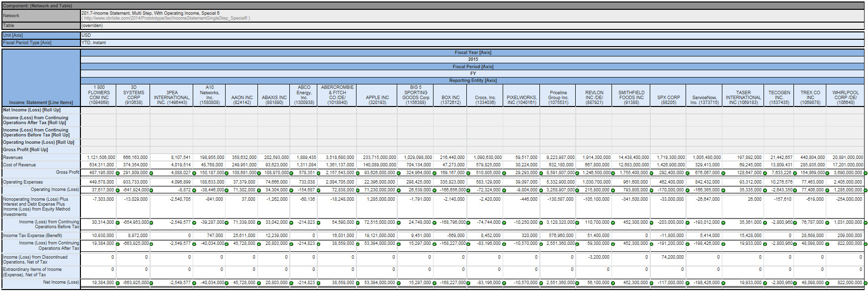
Task: Click the Fiscal Year [Axis] header band
Action: point(473,53)
